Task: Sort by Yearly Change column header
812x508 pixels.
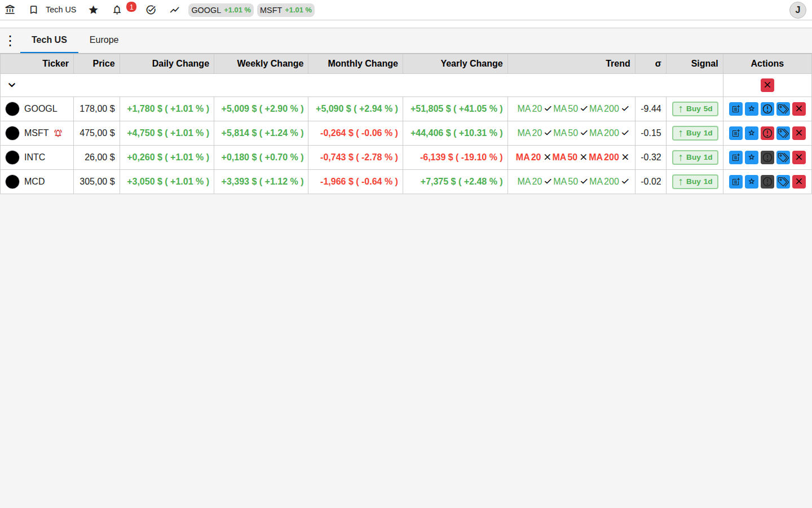Action: (x=456, y=64)
